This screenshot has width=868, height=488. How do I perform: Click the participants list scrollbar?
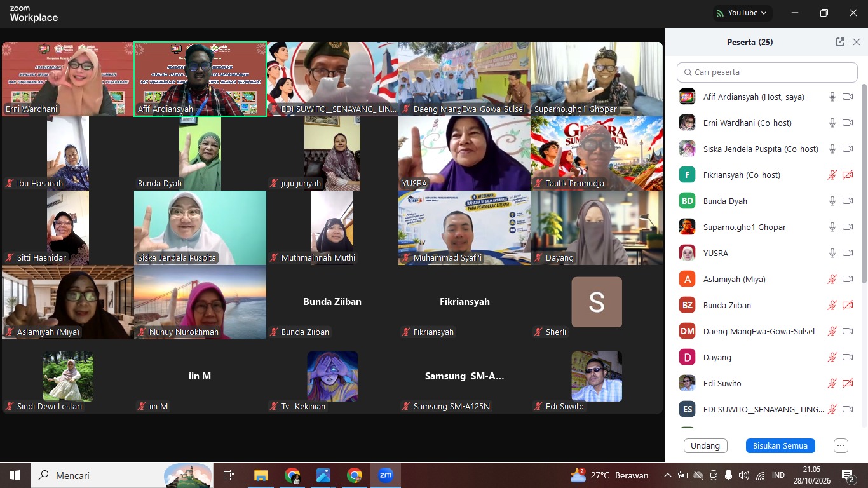tap(864, 184)
